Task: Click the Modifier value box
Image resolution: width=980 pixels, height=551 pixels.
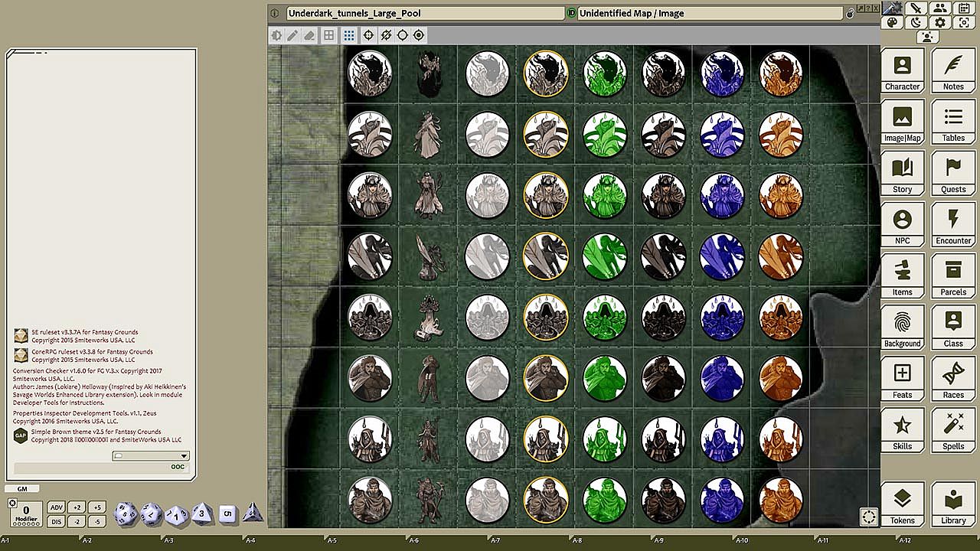Action: pyautogui.click(x=27, y=514)
